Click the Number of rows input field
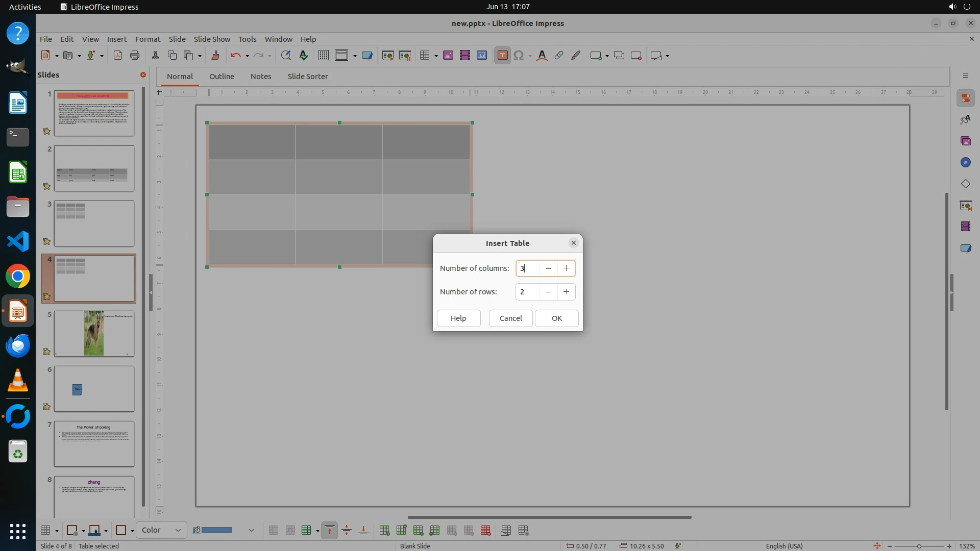The height and width of the screenshot is (551, 980). [x=527, y=292]
